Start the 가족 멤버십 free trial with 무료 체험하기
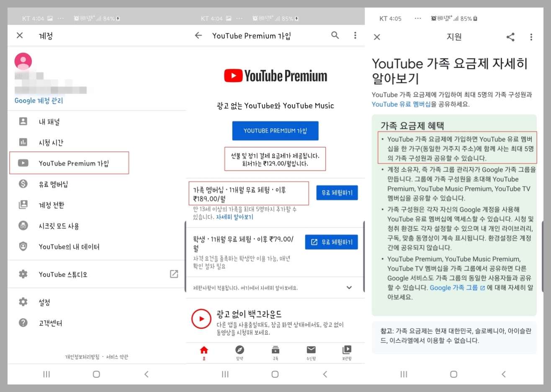The height and width of the screenshot is (392, 551). 337,193
